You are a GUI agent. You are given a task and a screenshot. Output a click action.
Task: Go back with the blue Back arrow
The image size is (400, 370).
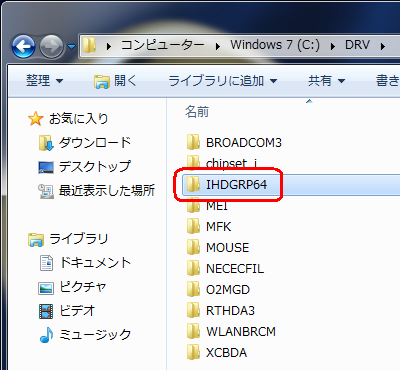click(x=23, y=46)
